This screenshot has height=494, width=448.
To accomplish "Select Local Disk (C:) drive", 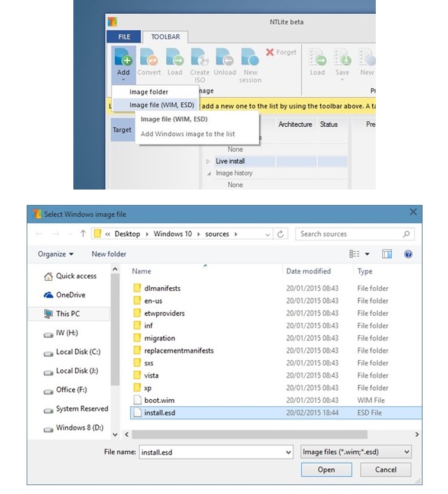I will coord(72,352).
